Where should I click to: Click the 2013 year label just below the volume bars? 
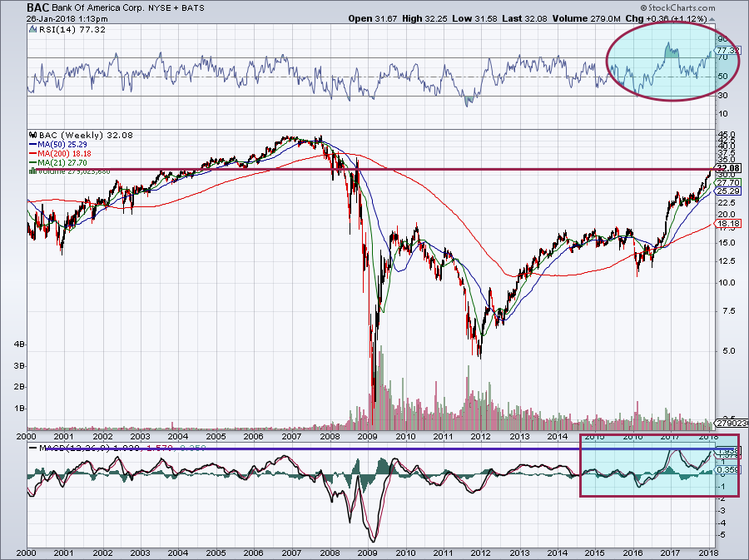click(519, 436)
